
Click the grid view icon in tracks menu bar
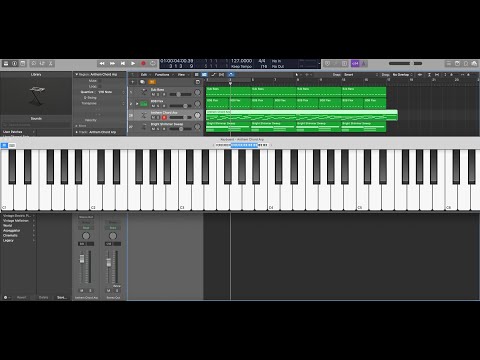pyautogui.click(x=197, y=75)
